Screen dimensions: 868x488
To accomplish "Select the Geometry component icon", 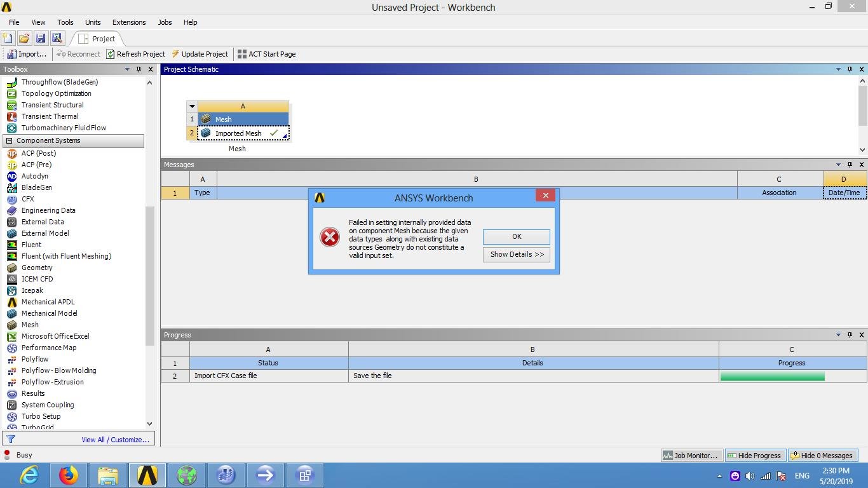I will [x=11, y=268].
